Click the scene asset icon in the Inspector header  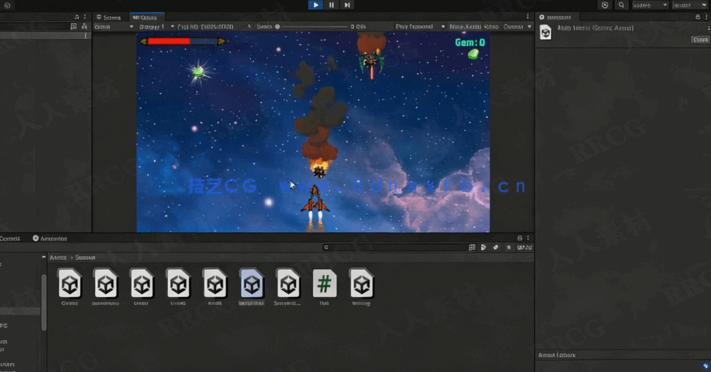tap(545, 33)
